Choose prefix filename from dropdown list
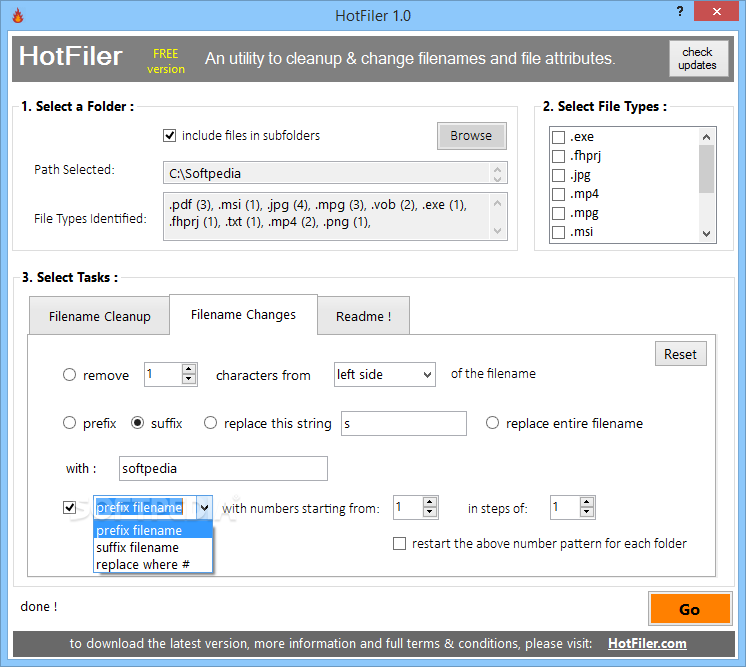Screen dimensions: 746x667 (x=153, y=530)
